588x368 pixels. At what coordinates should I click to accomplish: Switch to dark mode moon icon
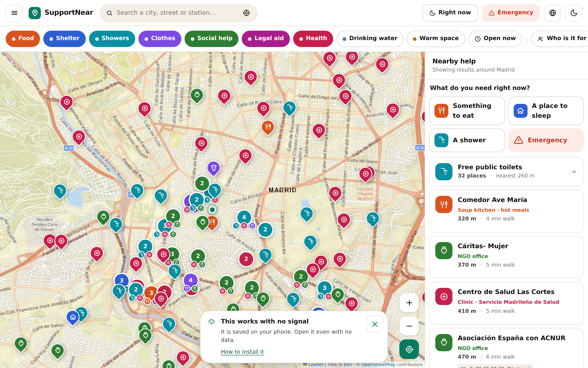coord(574,13)
